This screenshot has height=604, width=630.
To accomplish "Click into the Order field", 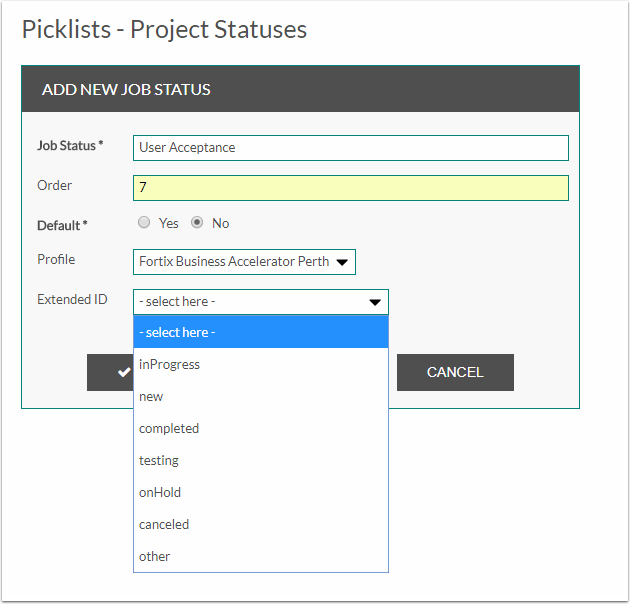I will (x=350, y=188).
